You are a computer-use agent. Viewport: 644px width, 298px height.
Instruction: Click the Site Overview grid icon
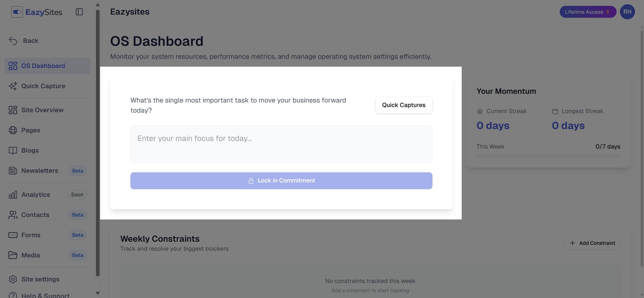click(13, 110)
